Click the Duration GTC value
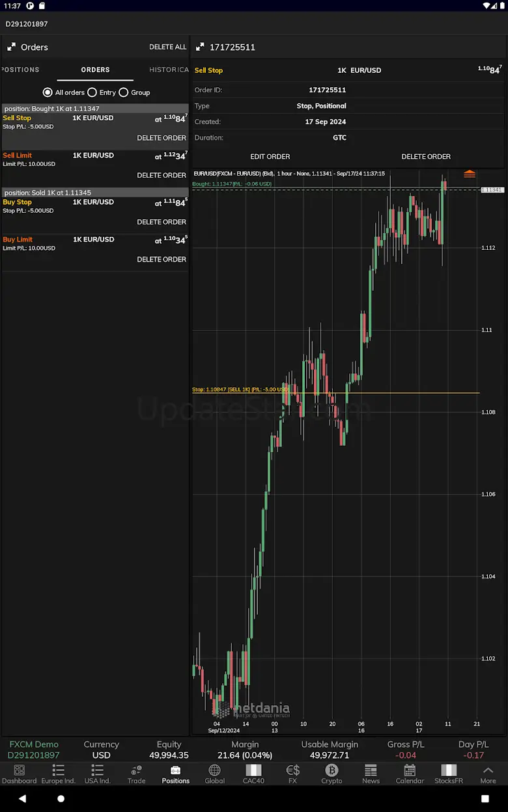Screen dimensions: 508x812 coord(339,137)
